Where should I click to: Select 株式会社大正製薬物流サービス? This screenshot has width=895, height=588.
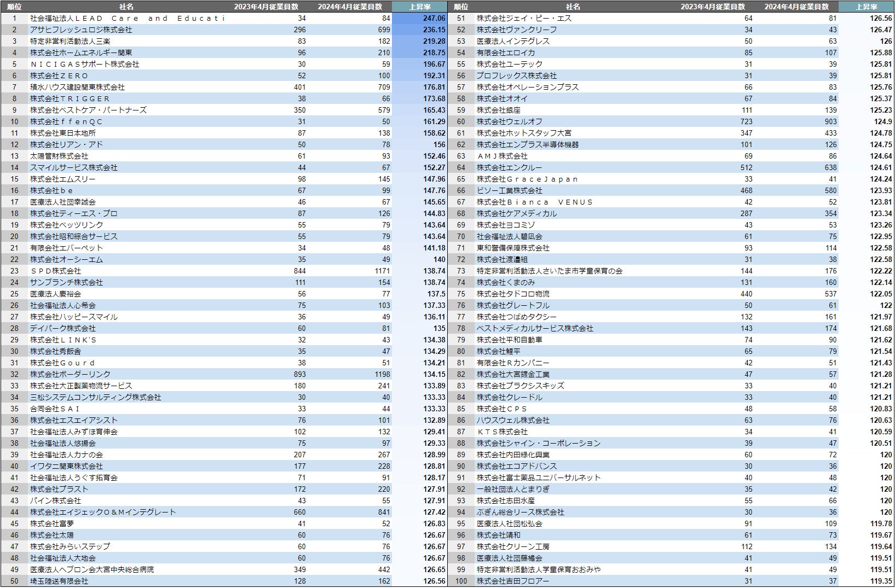point(81,386)
